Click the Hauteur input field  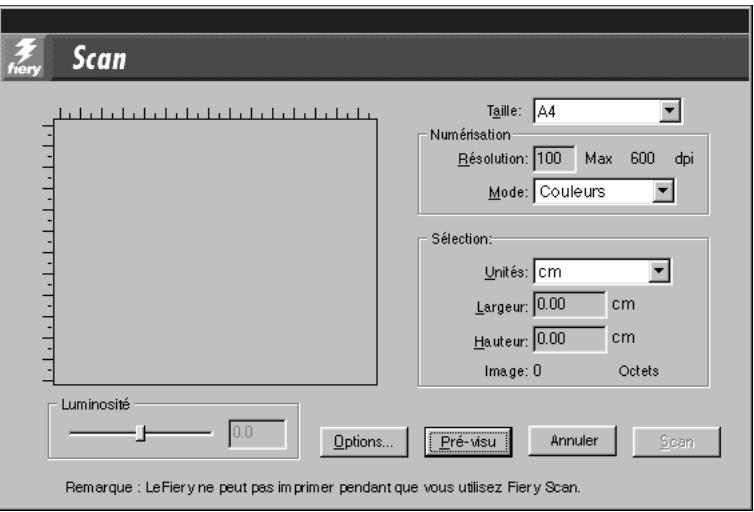pyautogui.click(x=570, y=339)
